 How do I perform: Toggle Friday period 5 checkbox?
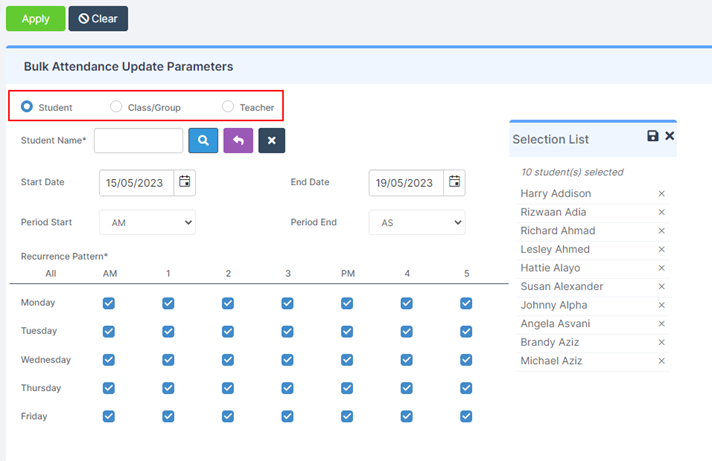(x=466, y=416)
